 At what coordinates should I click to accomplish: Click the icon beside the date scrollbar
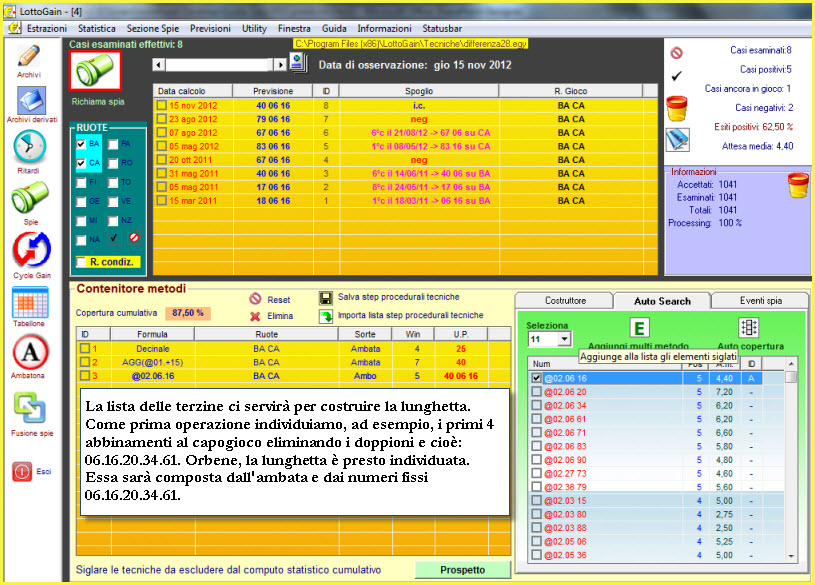point(298,62)
